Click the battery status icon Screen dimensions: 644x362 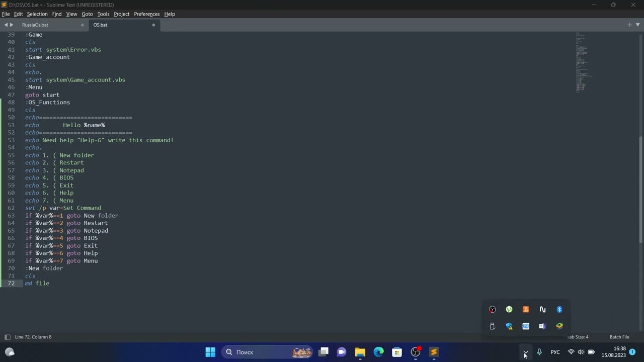(x=591, y=352)
